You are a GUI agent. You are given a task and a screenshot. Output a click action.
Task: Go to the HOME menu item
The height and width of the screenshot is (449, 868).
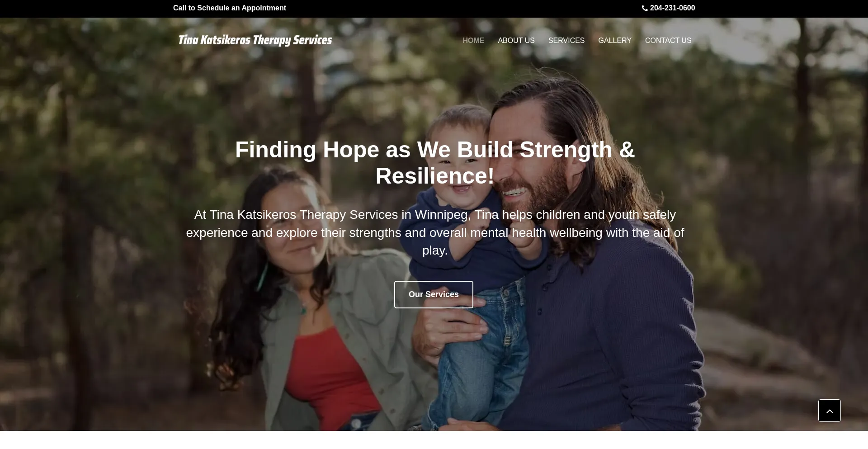click(473, 41)
